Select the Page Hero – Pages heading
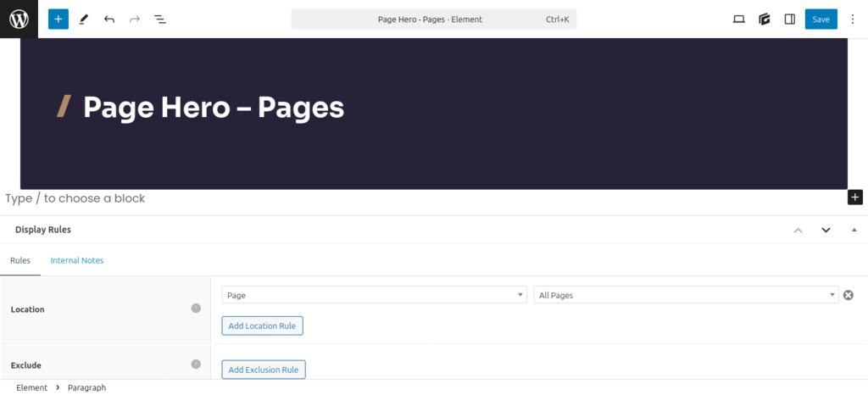868x395 pixels. point(214,108)
